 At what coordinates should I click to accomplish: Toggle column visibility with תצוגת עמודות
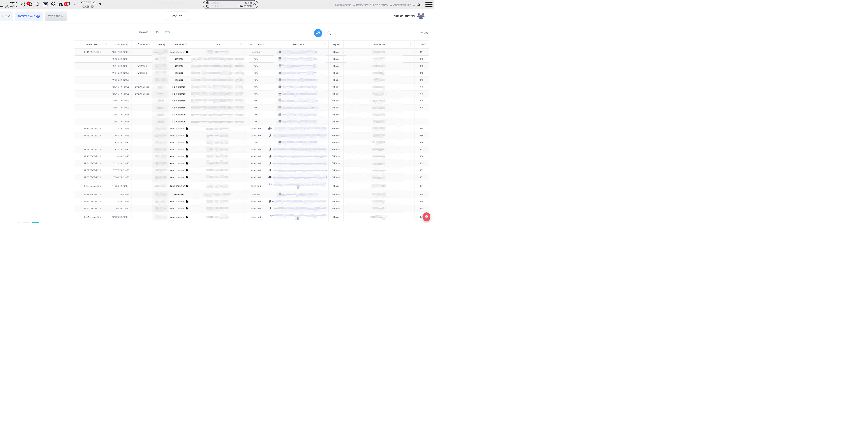click(x=29, y=16)
